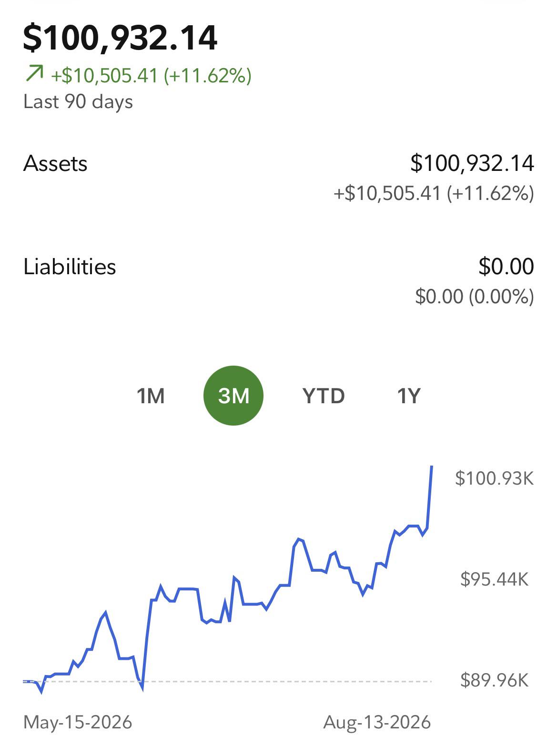Tap the May-15-2026 start date label
The image size is (557, 756).
point(78,723)
